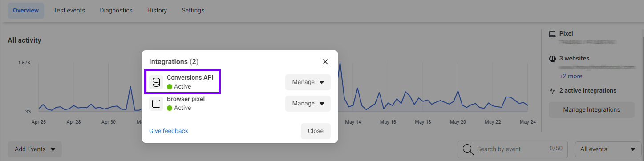Switch to the Test events tab

pos(69,10)
